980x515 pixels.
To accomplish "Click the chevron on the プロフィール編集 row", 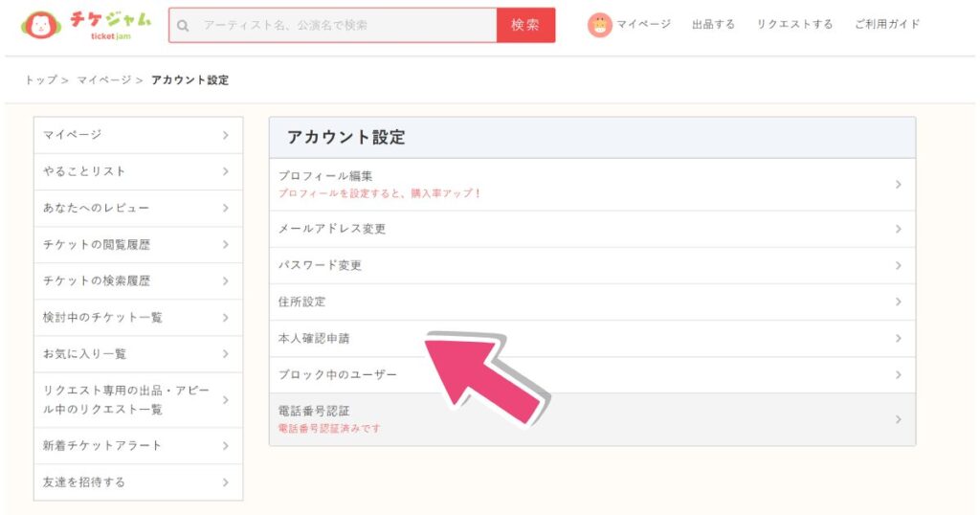I will 898,185.
